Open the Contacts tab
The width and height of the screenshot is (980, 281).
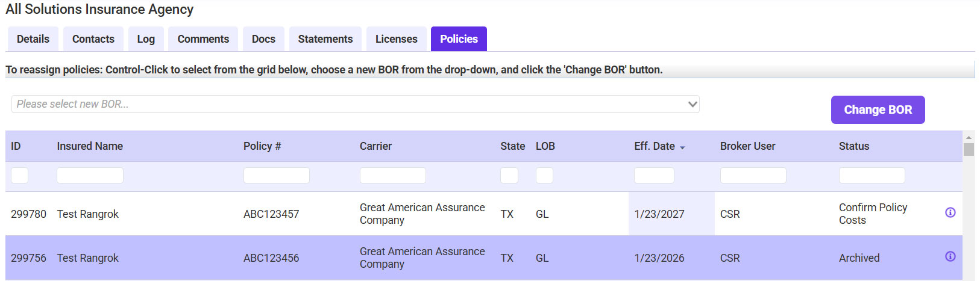point(93,39)
